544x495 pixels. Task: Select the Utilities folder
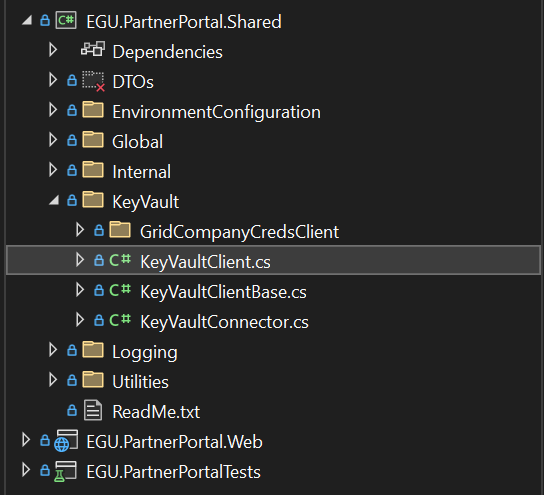141,382
